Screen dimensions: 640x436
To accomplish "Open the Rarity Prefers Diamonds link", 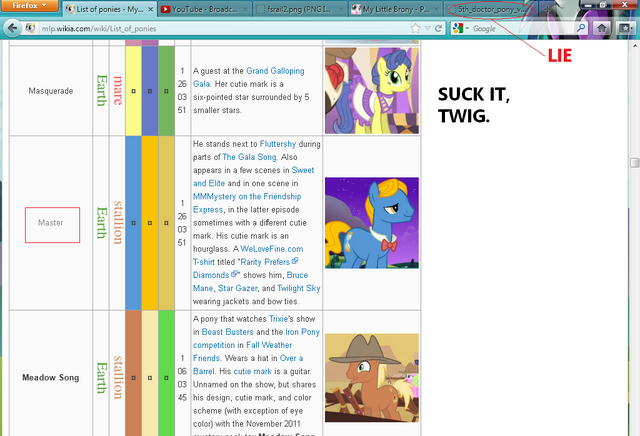I will point(245,268).
